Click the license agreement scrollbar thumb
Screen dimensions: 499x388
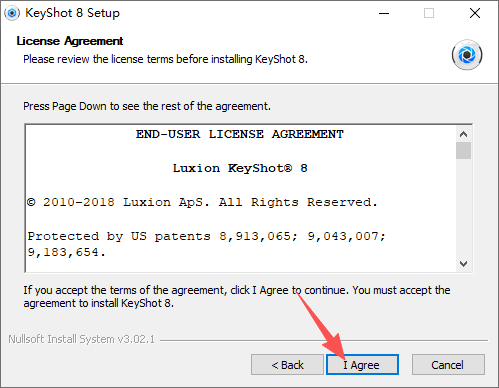pos(463,151)
